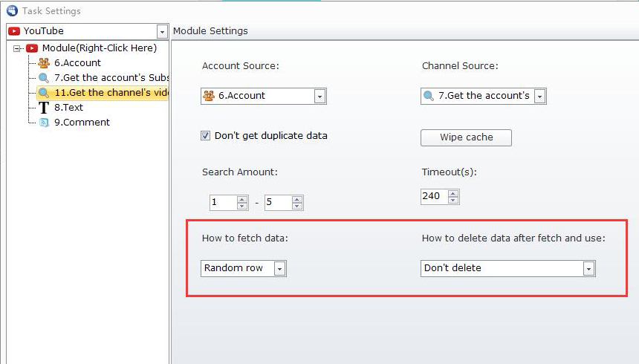Increase the Timeout value with up arrow
Screen dimensions: 639x364
[453, 193]
